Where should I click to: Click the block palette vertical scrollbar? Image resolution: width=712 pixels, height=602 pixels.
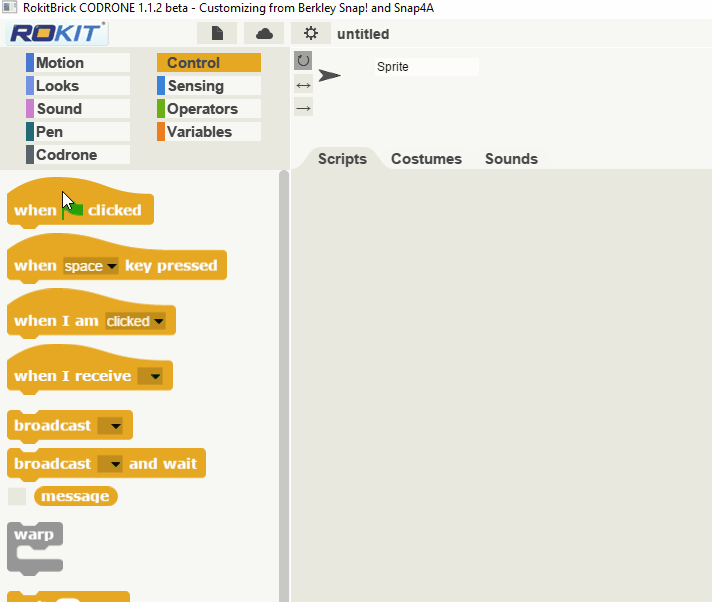(284, 386)
